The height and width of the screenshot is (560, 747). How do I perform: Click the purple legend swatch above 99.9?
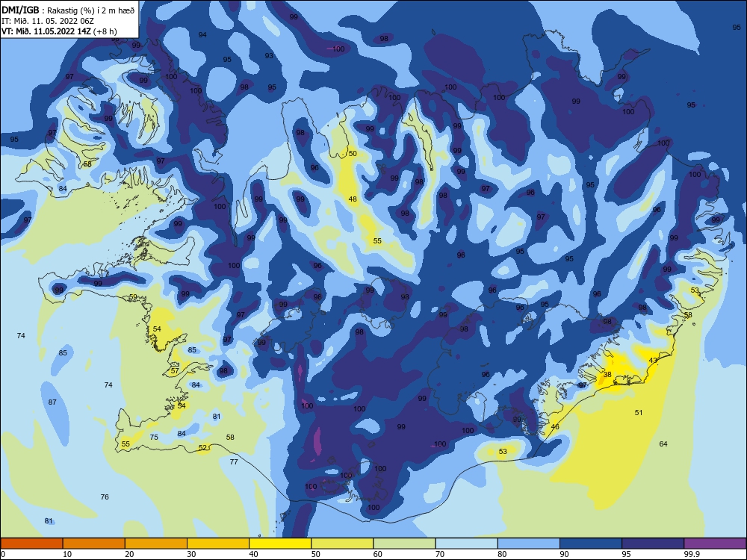click(715, 544)
